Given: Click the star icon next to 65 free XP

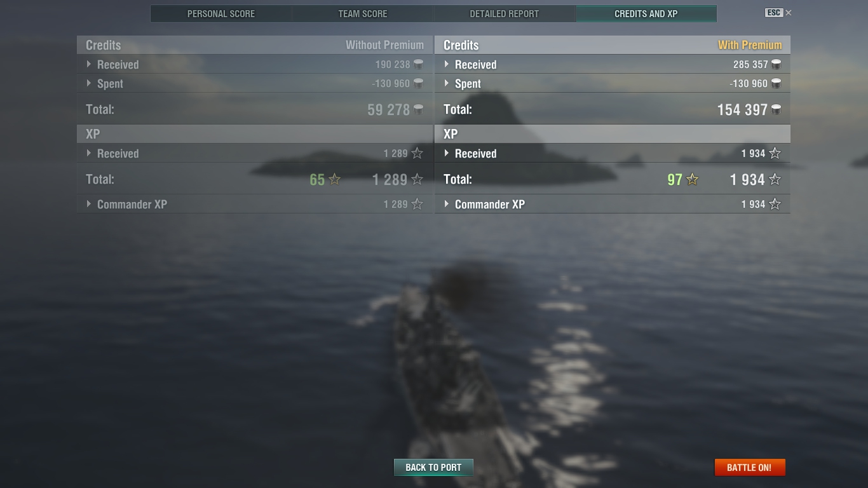Looking at the screenshot, I should pos(335,180).
